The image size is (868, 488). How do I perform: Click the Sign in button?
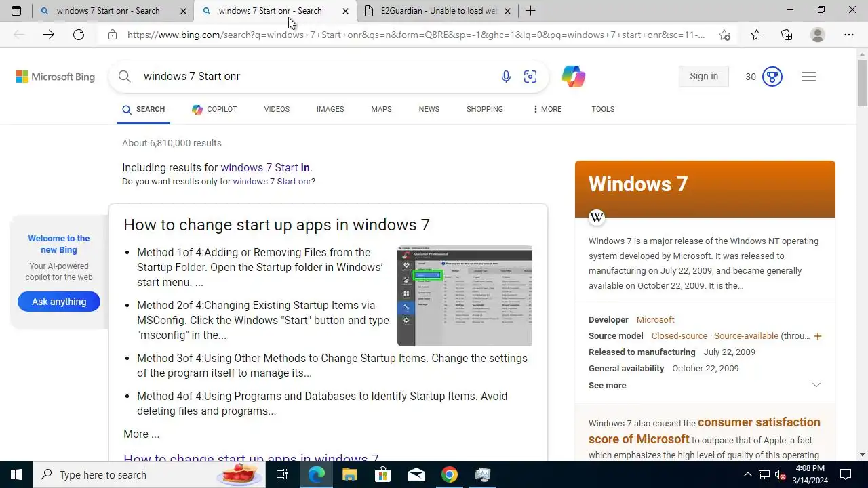coord(704,77)
